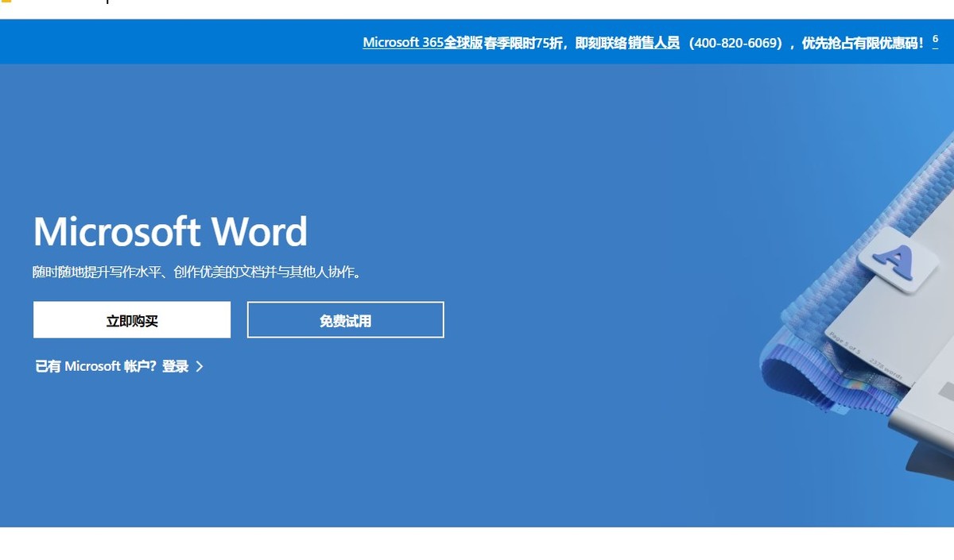Click the 立即购买 purchase button
The height and width of the screenshot is (560, 954).
[131, 319]
